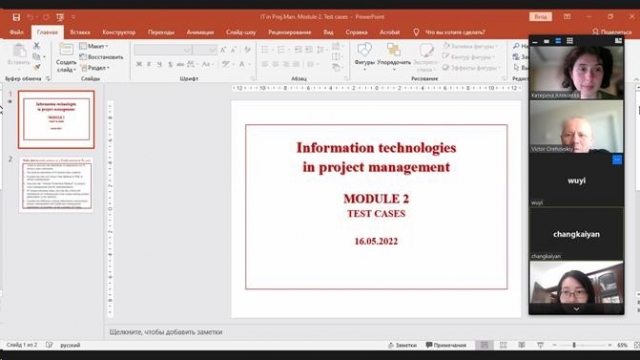Open the font name combo box
The image size is (640, 360).
163,50
